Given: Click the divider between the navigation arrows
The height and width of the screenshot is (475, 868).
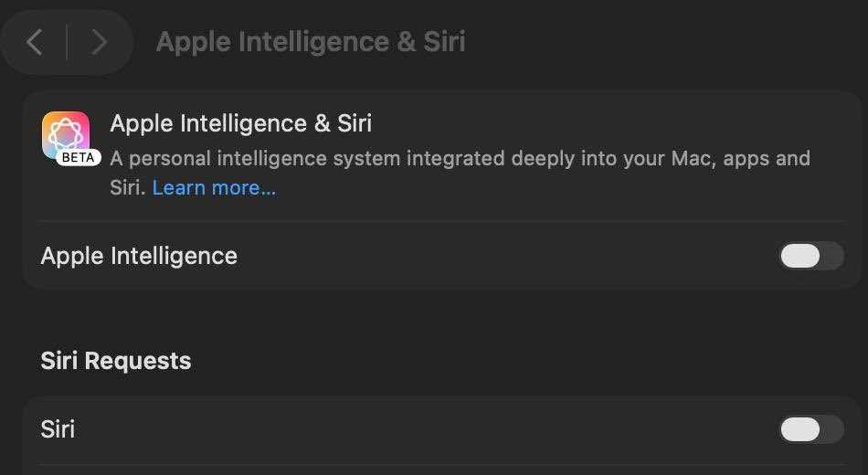Looking at the screenshot, I should (67, 42).
